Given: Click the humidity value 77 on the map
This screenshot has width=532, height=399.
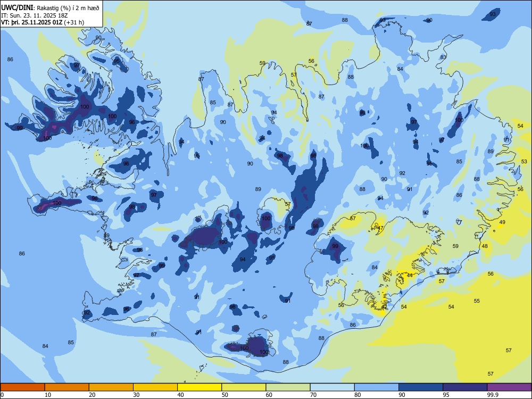Looking at the screenshot, I should coord(459,222).
